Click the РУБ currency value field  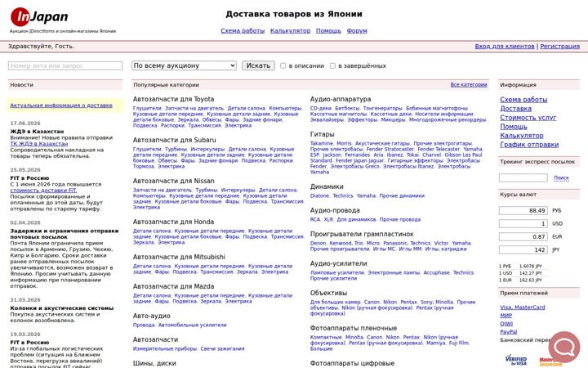click(x=523, y=211)
